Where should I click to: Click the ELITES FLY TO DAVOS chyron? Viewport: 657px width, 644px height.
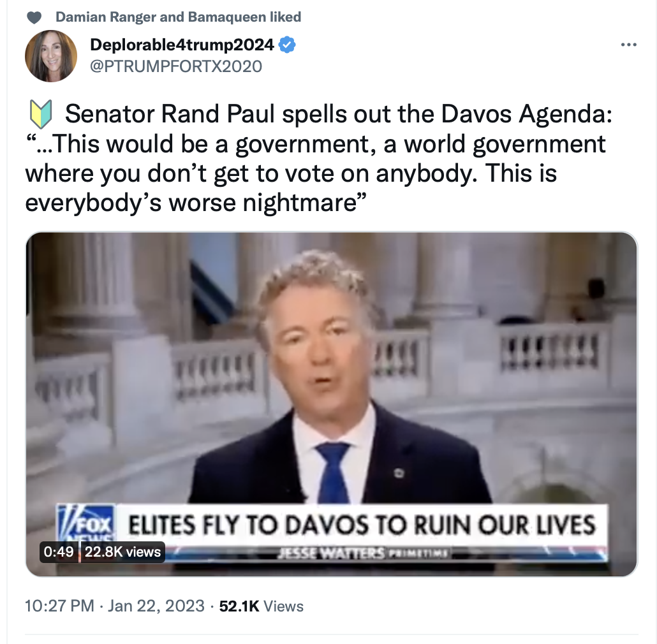tap(361, 525)
